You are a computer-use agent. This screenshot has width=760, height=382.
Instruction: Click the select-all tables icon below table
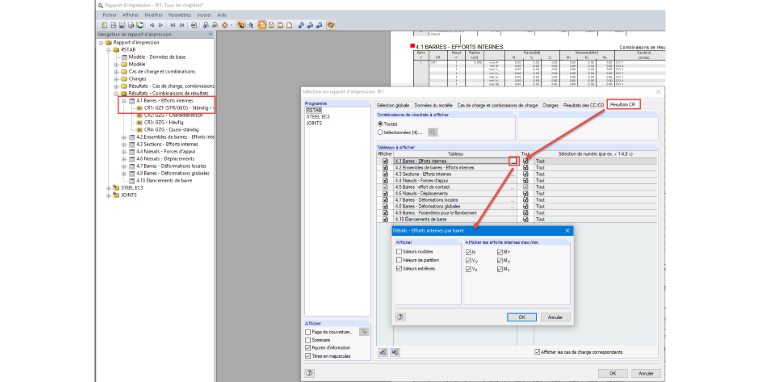coord(383,352)
